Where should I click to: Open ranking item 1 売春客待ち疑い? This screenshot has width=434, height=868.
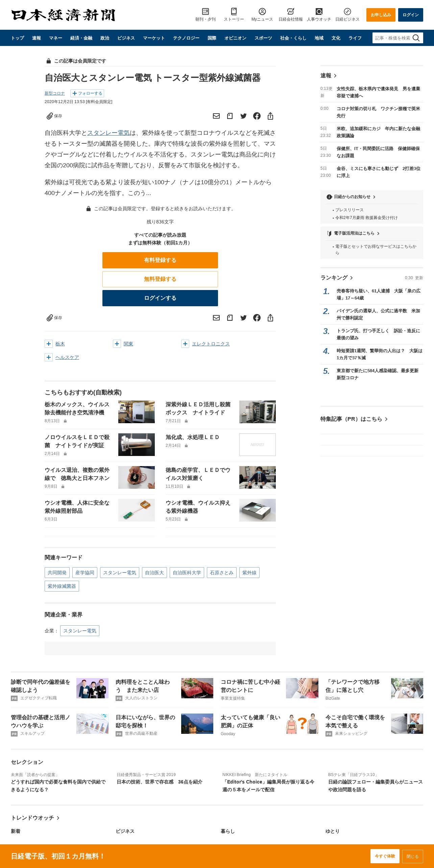pyautogui.click(x=379, y=294)
